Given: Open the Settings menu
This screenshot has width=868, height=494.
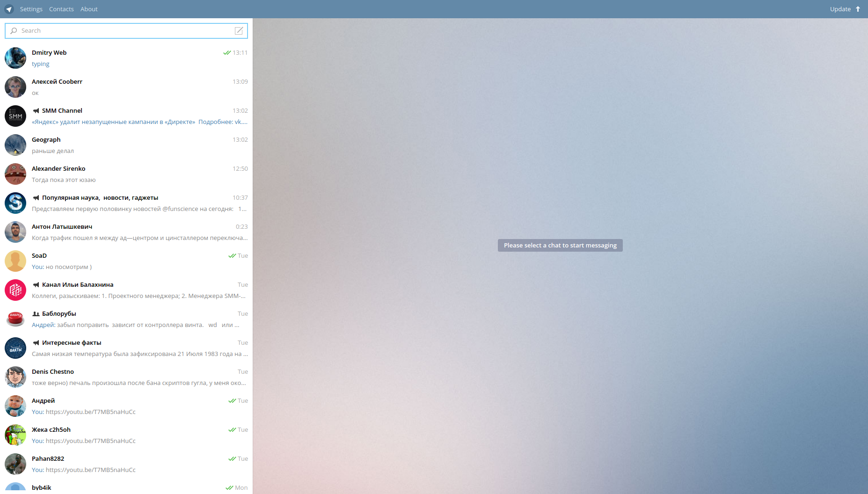Looking at the screenshot, I should tap(31, 9).
